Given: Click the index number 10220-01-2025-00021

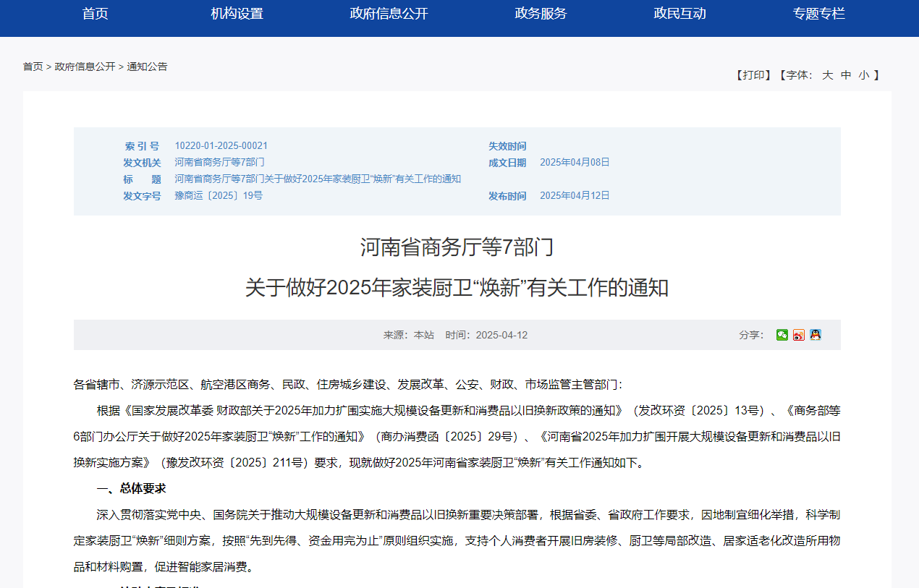Looking at the screenshot, I should pyautogui.click(x=221, y=146).
